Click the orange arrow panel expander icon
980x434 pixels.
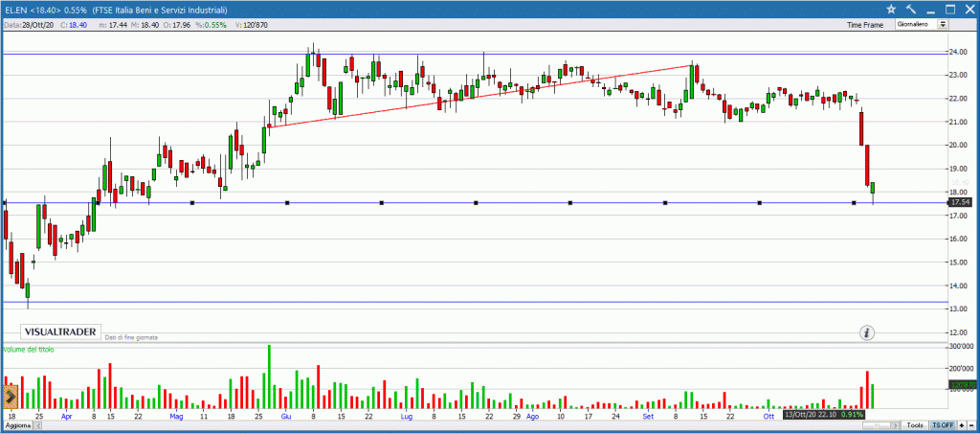point(10,397)
